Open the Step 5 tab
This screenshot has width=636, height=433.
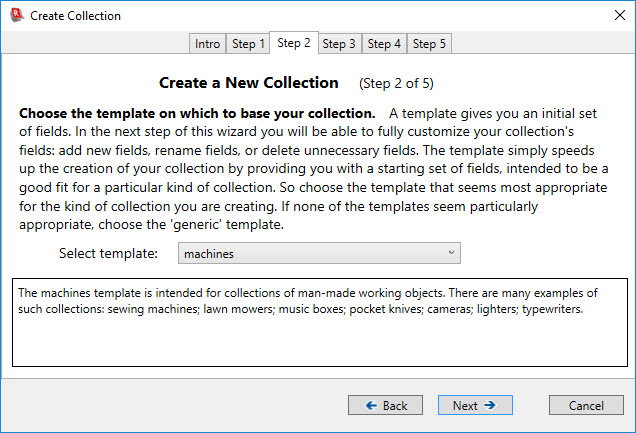click(430, 44)
